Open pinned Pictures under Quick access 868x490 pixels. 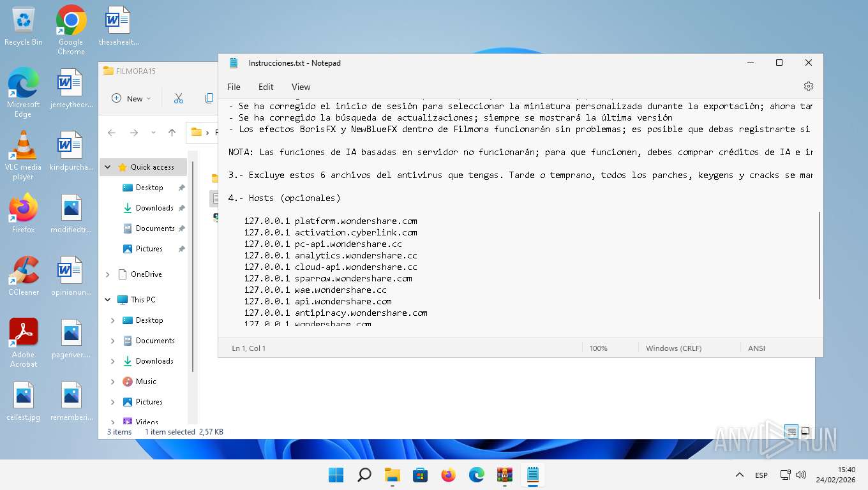[x=149, y=249]
